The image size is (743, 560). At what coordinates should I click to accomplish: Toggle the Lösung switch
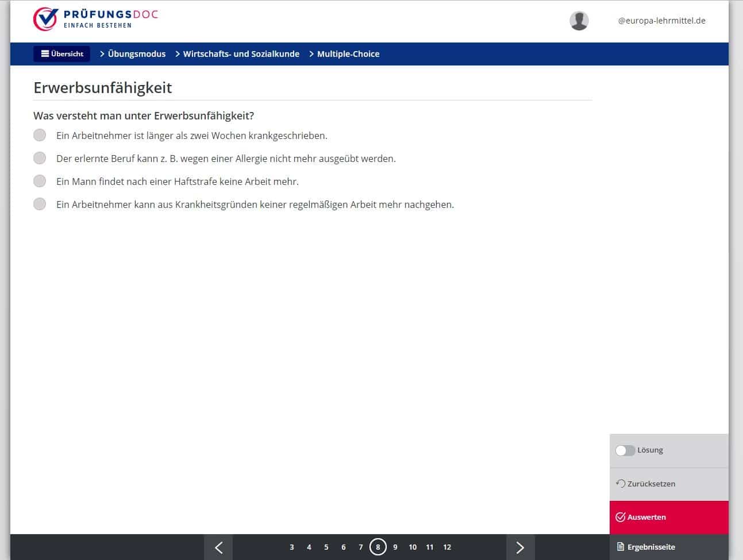[x=625, y=450]
